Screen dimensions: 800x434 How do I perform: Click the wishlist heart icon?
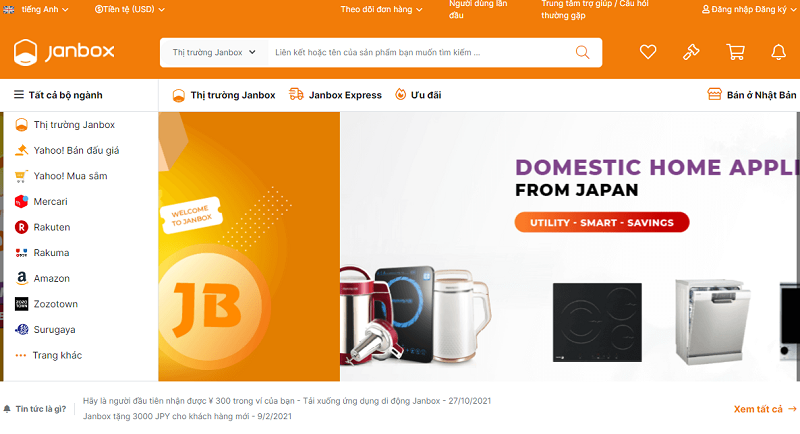(648, 52)
